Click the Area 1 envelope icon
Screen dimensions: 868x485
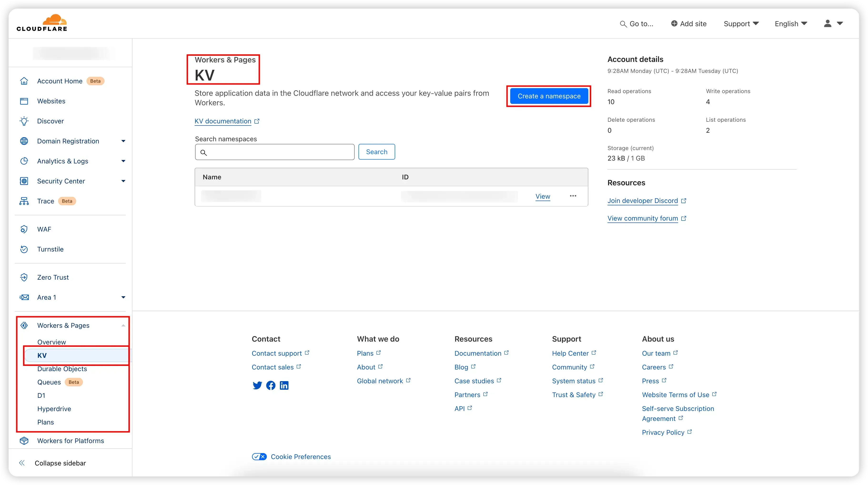coord(24,297)
